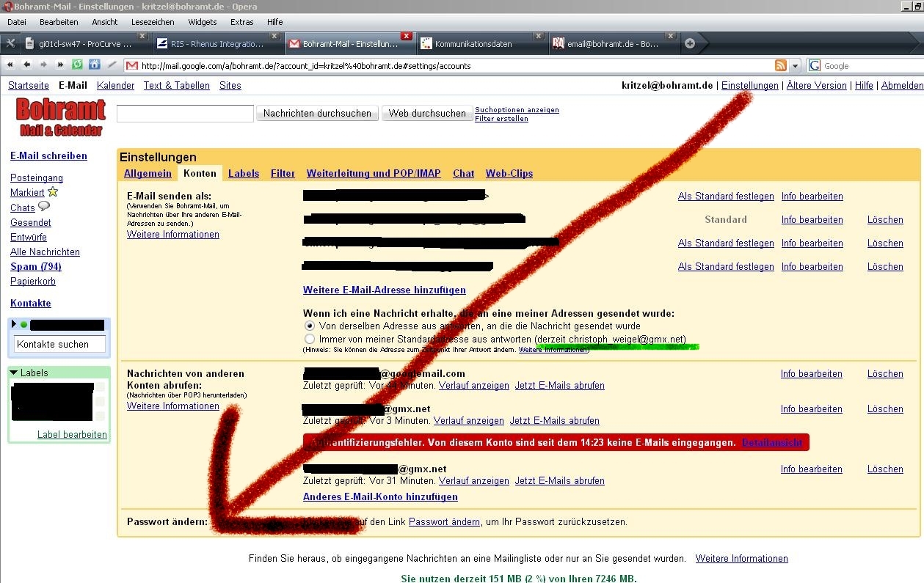
Task: Click the 'Kontakte suchen' input field
Action: coord(59,344)
